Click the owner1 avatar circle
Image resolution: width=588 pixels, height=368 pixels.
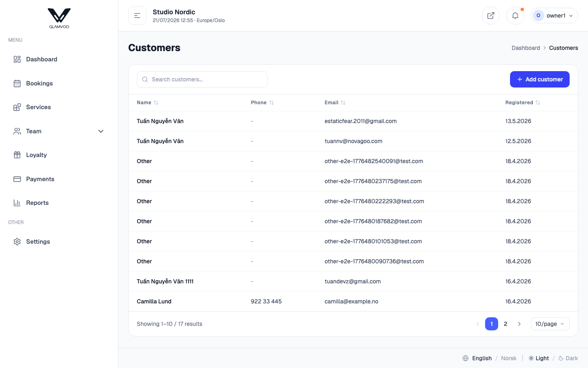coord(538,16)
